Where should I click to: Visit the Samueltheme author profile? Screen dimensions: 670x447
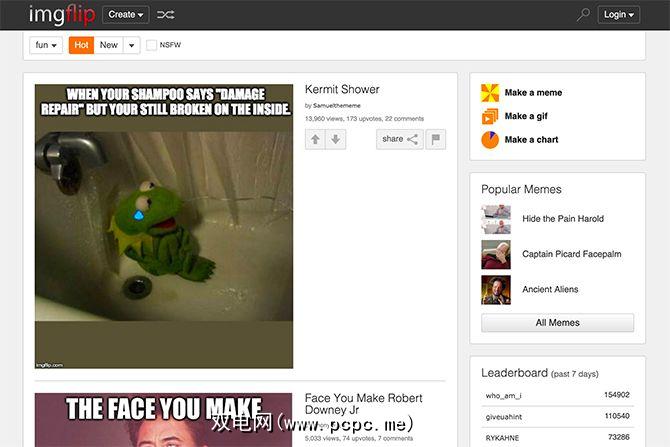pyautogui.click(x=337, y=106)
